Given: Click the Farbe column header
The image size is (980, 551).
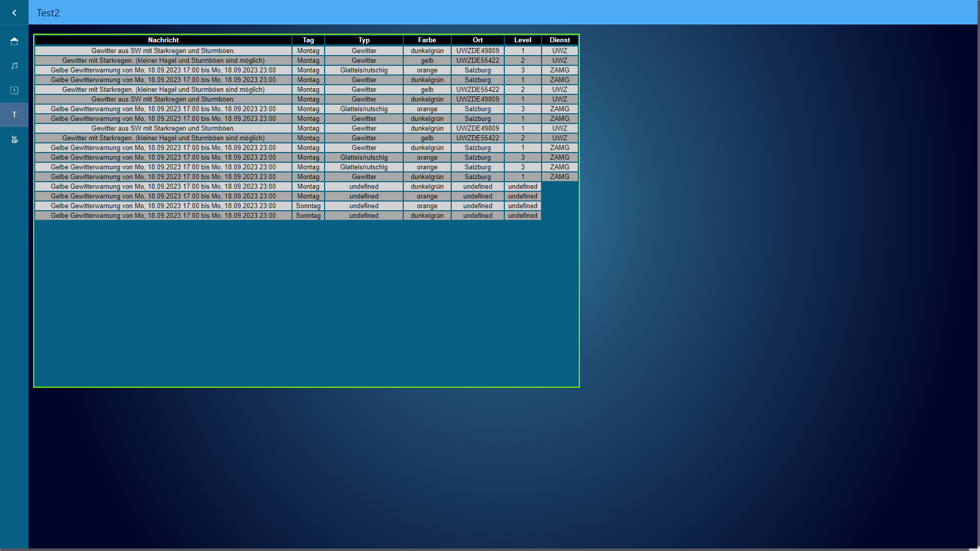Looking at the screenshot, I should click(427, 40).
